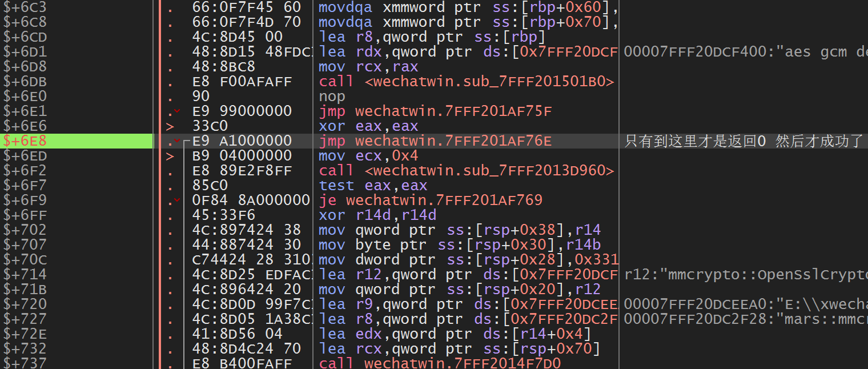
Task: Click the jmp wechatwin.7FFF201AF76E instruction
Action: 435,141
